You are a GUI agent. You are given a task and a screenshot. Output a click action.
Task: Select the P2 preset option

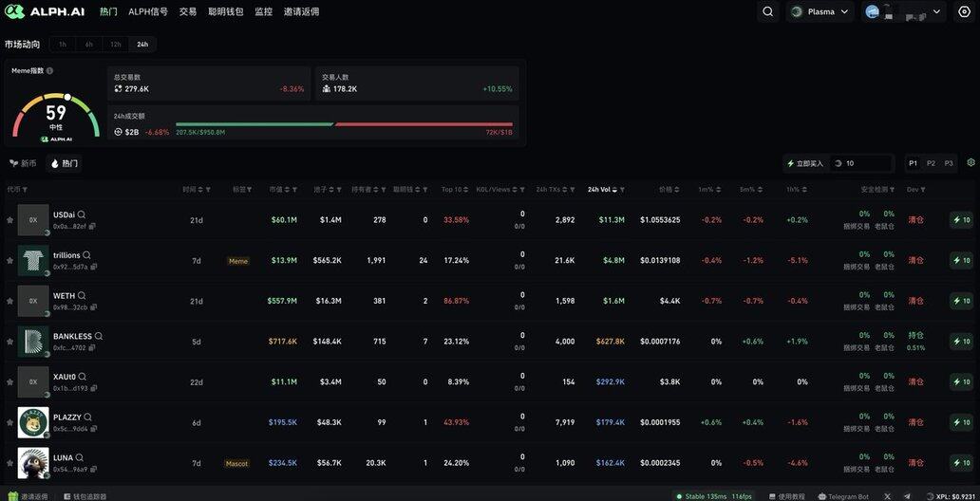(x=931, y=163)
